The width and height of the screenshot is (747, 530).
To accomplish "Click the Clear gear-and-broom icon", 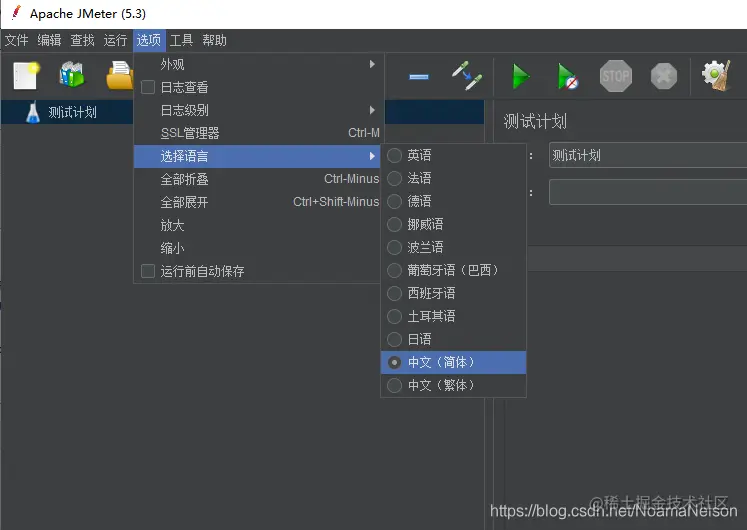I will pos(716,75).
